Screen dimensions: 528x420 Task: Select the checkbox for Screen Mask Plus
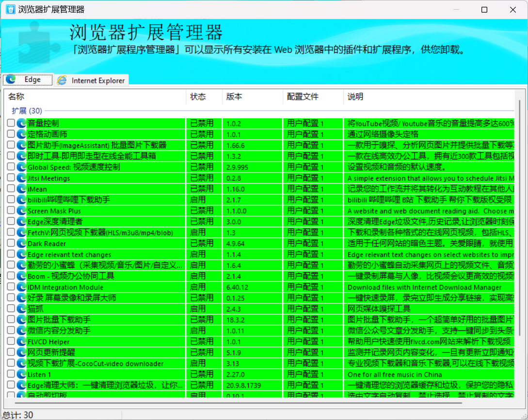point(11,210)
